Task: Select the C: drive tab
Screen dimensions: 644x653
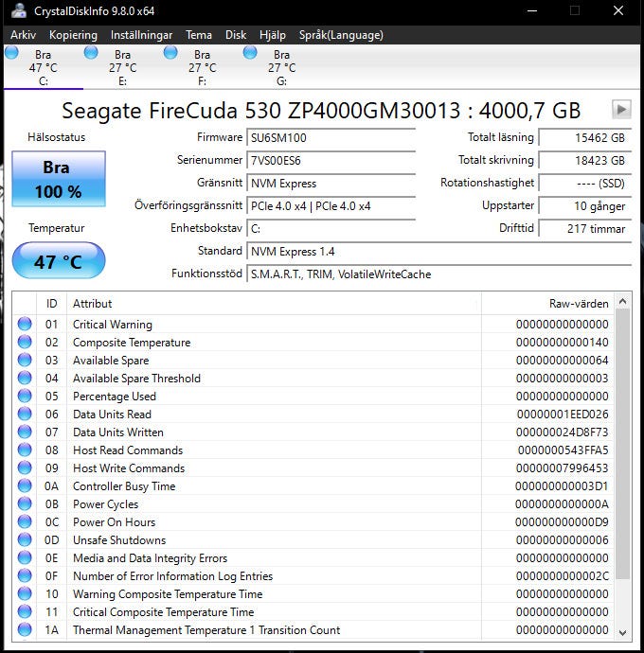Action: [44, 67]
